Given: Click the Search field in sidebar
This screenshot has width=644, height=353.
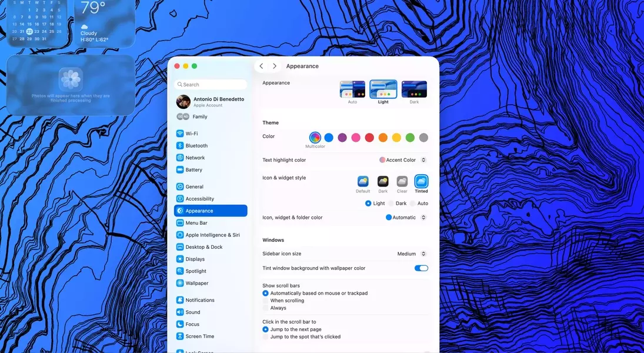Looking at the screenshot, I should 211,85.
